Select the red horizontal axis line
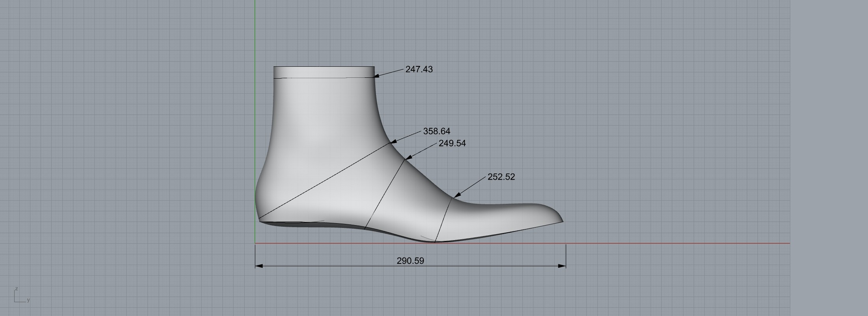 (671, 243)
